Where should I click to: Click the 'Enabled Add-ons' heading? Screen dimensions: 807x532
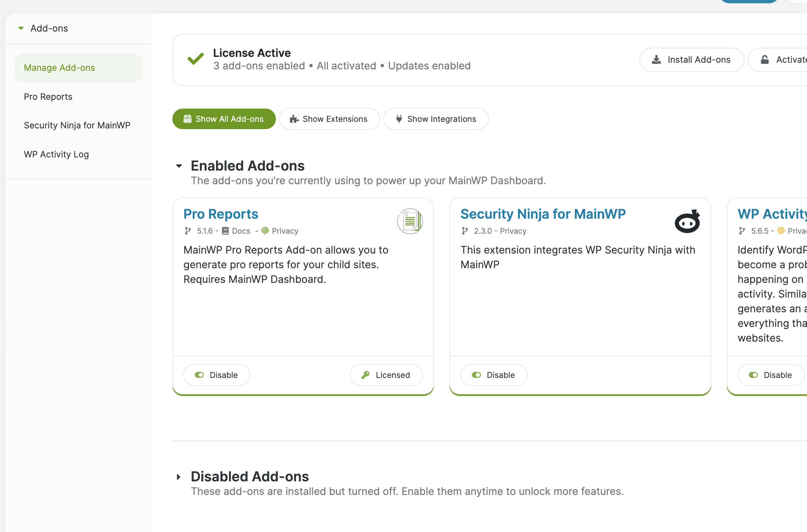click(x=248, y=166)
